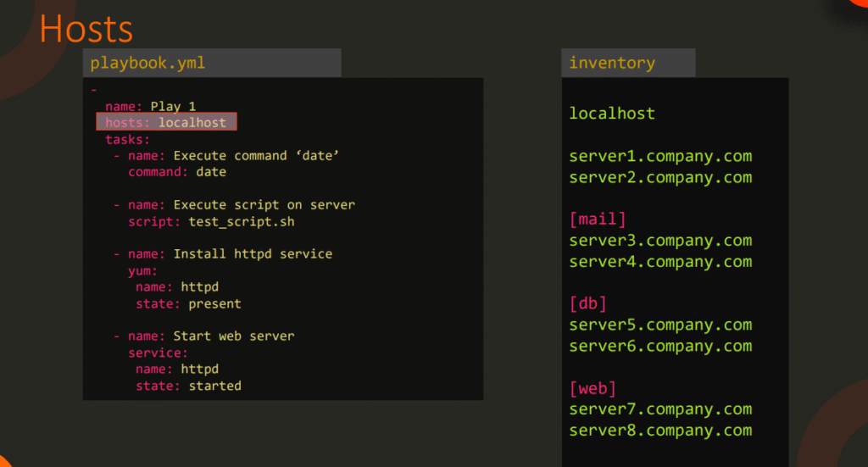868x467 pixels.
Task: Click the tasks: keyword in playbook
Action: 128,139
